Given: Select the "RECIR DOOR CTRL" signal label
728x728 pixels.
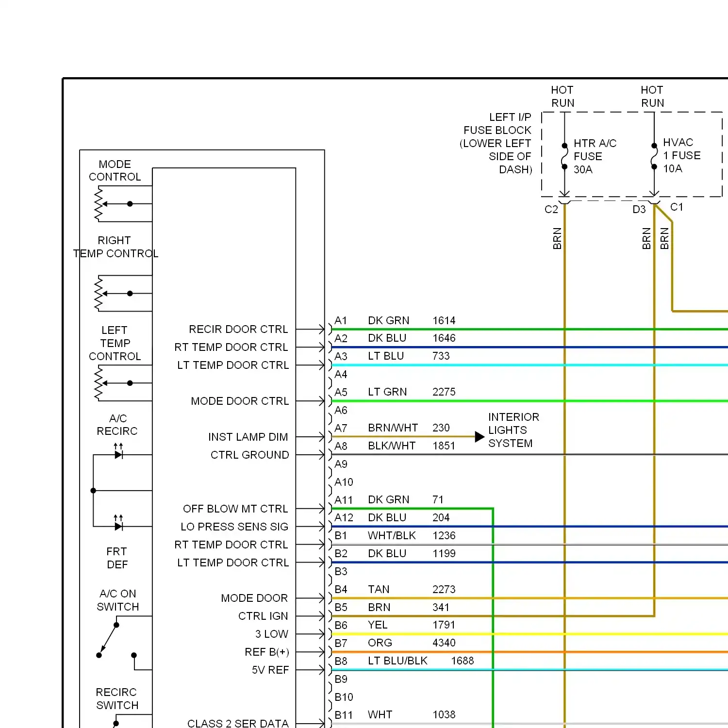Looking at the screenshot, I should (238, 329).
